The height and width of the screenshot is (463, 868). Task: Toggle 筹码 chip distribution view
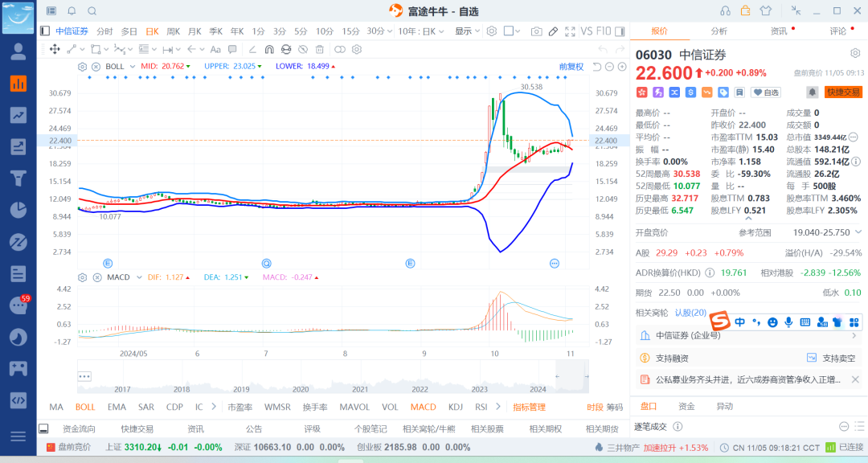[x=615, y=407]
